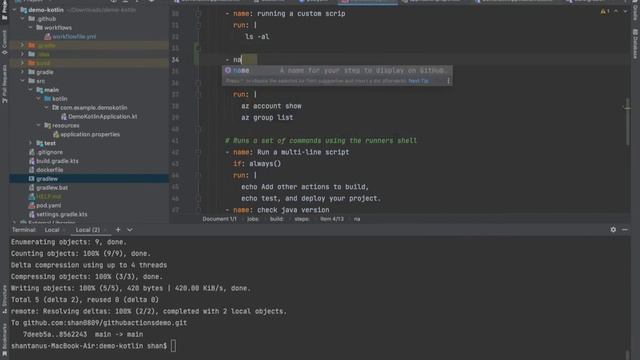Open the Pull Requests tool window
Viewport: 640px width, 360px height.
pos(4,84)
